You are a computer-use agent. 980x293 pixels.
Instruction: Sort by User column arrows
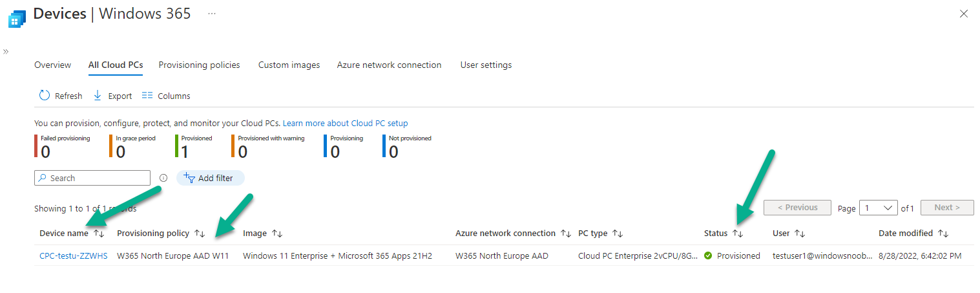coord(799,233)
